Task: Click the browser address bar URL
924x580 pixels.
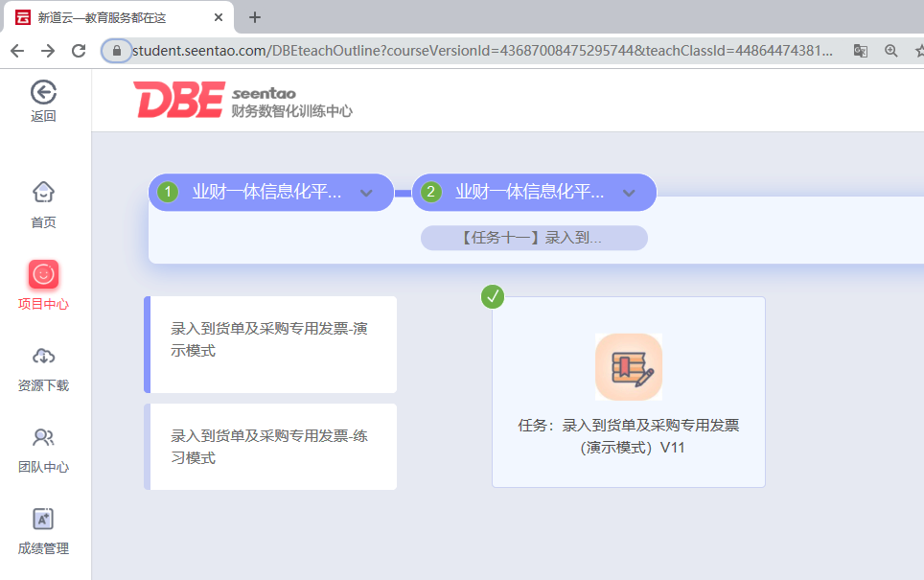Action: (479, 51)
